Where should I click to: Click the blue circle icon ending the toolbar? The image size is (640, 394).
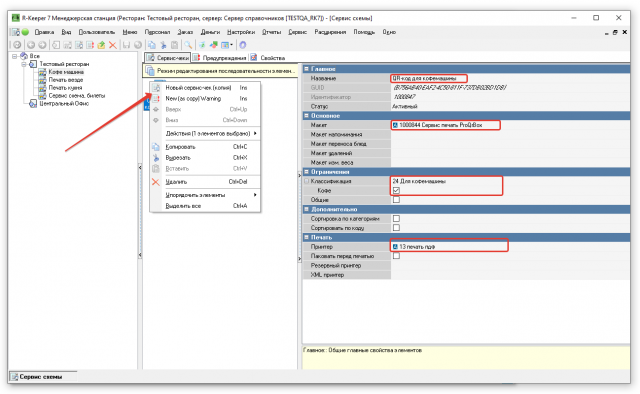coord(242,45)
